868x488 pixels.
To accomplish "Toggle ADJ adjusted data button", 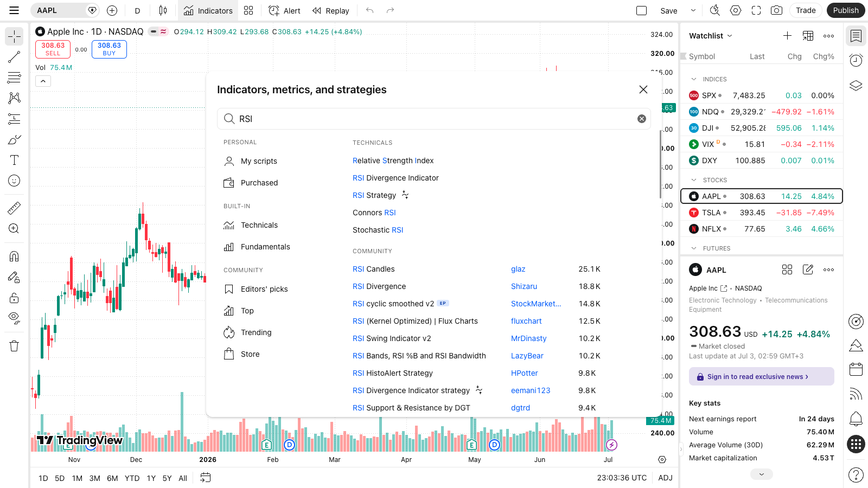I will [665, 478].
